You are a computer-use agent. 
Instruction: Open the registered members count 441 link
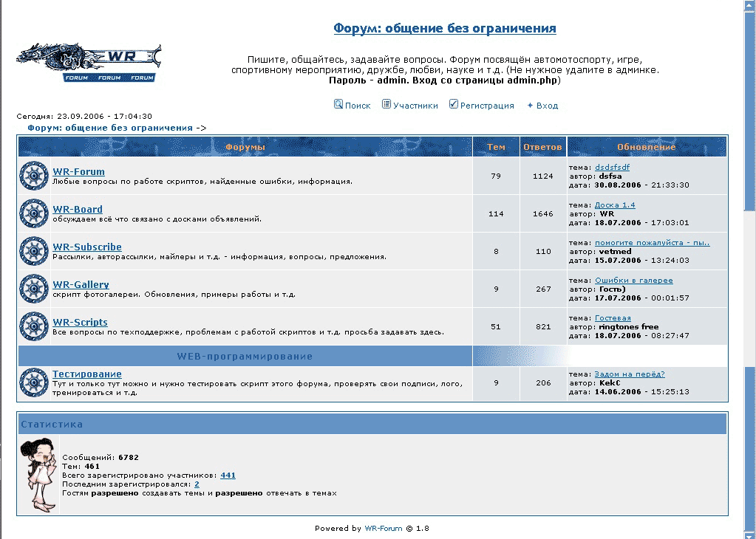228,475
